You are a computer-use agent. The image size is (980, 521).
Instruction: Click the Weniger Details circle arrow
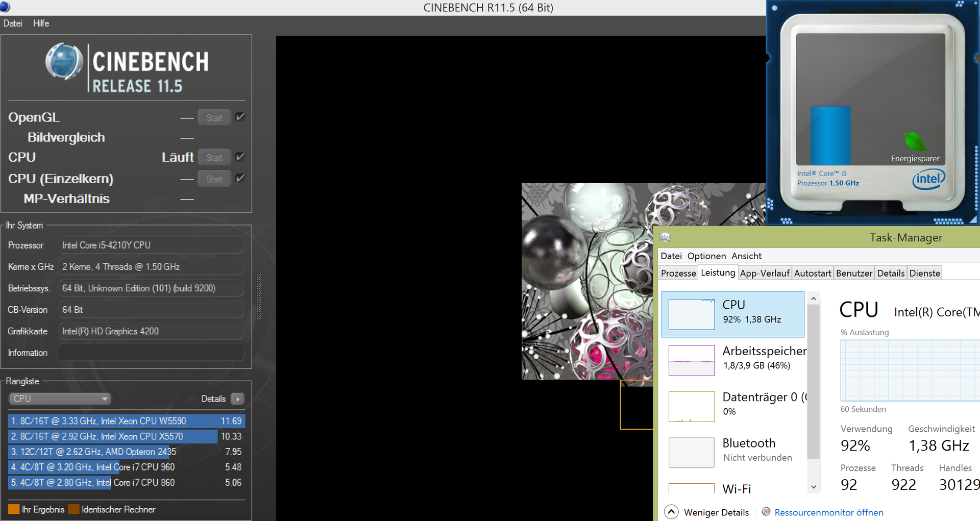click(x=671, y=512)
